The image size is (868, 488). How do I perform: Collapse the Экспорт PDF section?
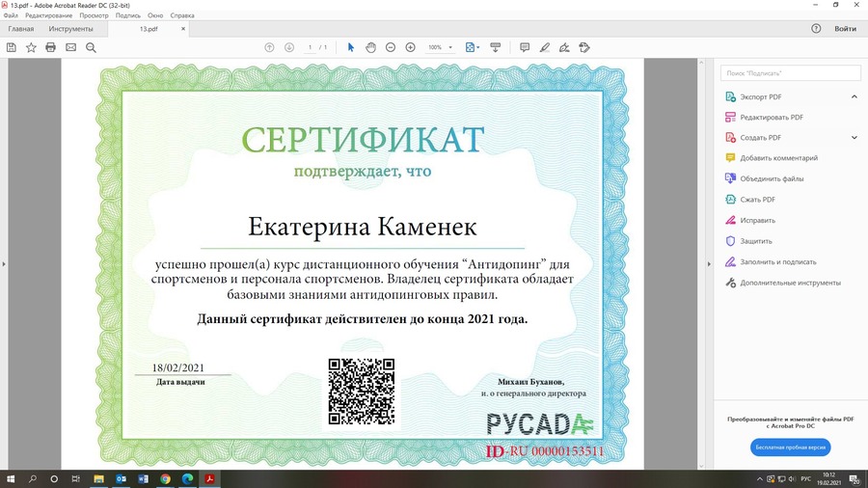point(854,96)
